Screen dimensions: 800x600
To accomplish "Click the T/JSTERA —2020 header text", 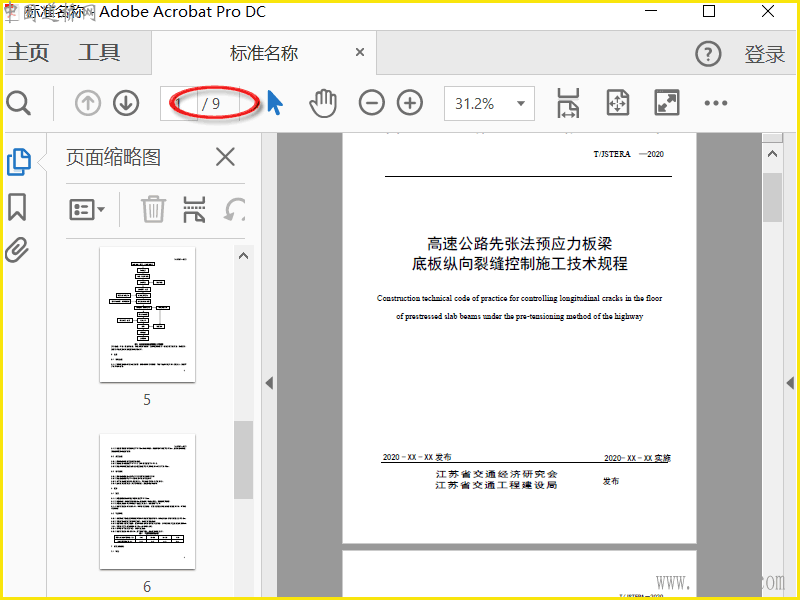I will tap(628, 154).
